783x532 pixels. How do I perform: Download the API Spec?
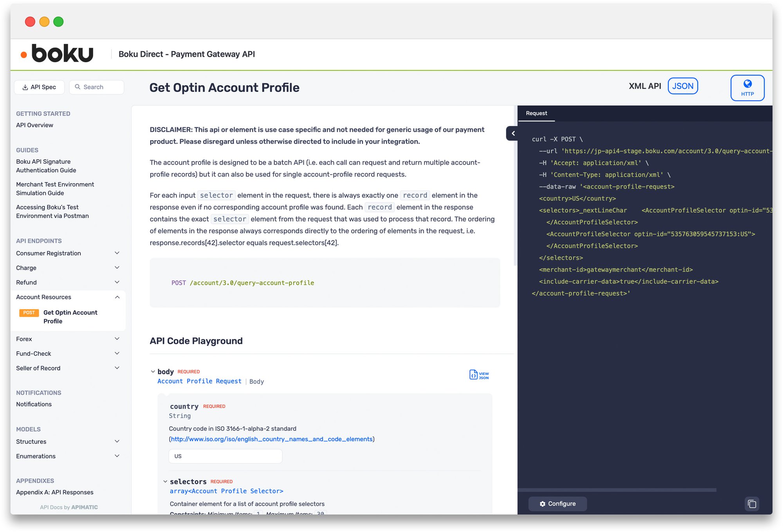(x=39, y=87)
